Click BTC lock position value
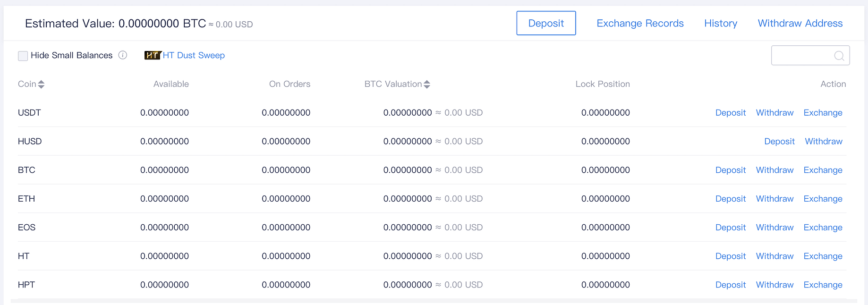The width and height of the screenshot is (868, 305). click(605, 170)
